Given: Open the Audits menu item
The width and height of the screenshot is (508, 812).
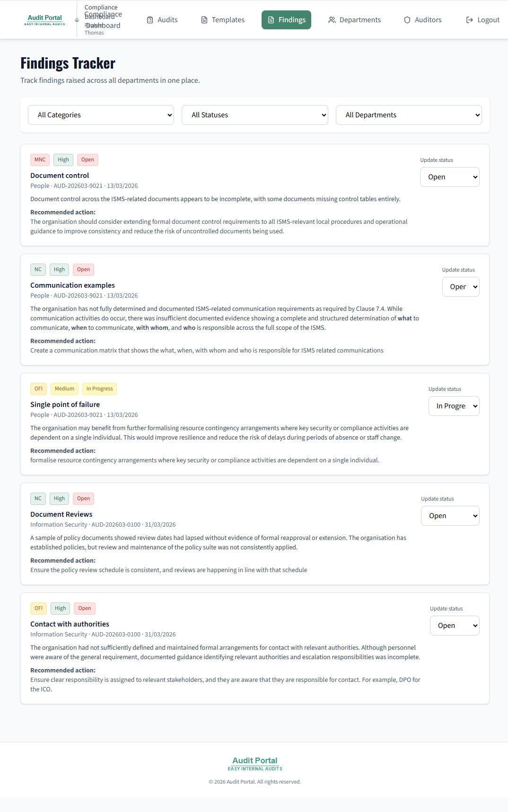Looking at the screenshot, I should pos(162,20).
